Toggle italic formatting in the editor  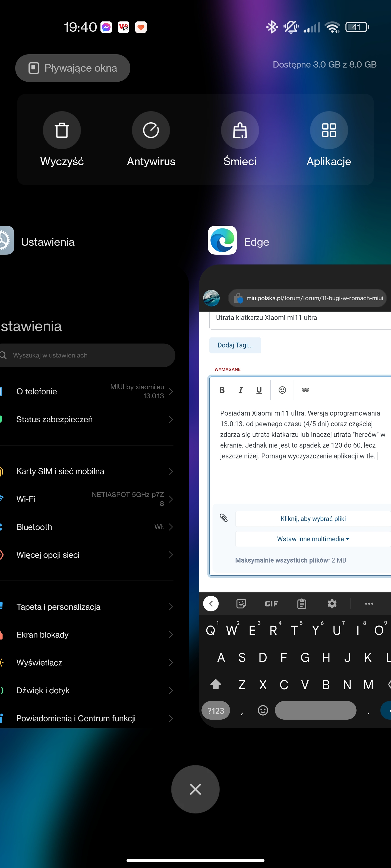[x=240, y=390]
